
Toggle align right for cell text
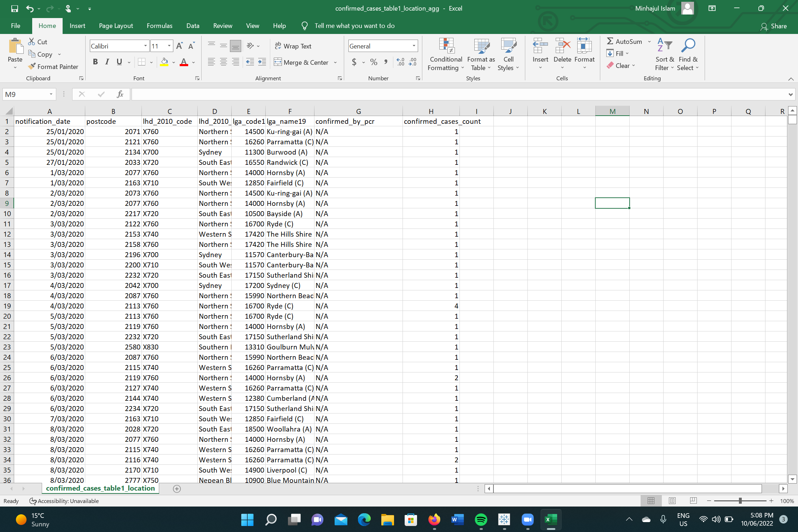pyautogui.click(x=236, y=62)
